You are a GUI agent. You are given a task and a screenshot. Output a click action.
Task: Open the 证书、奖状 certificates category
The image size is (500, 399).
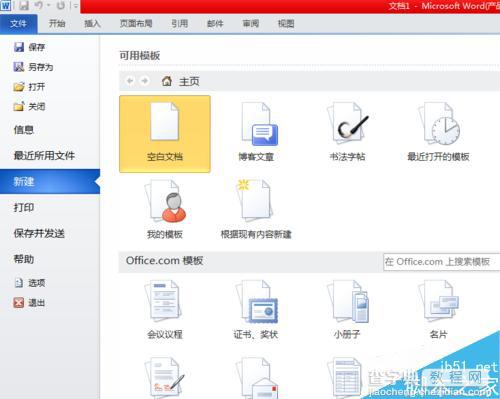pyautogui.click(x=256, y=310)
